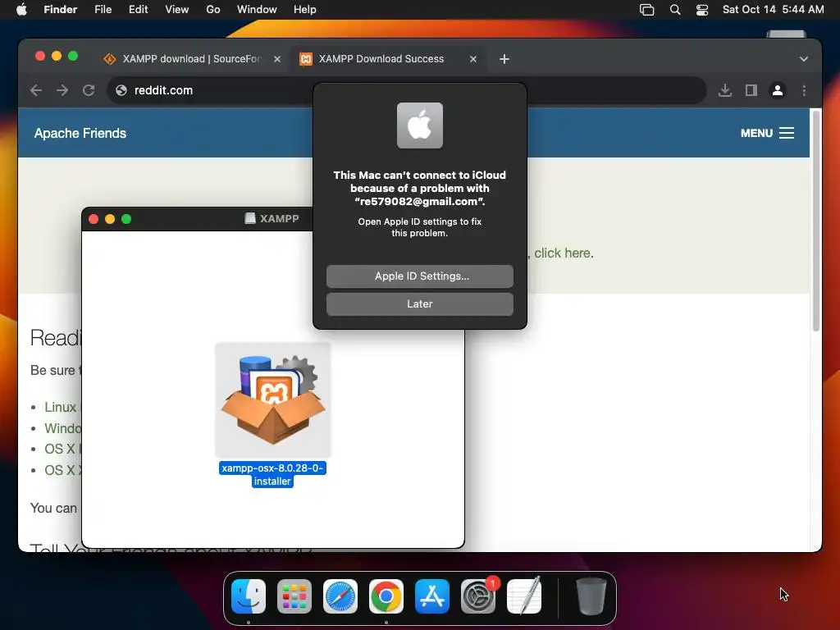Reload the page
Image resolution: width=840 pixels, height=630 pixels.
coord(89,90)
